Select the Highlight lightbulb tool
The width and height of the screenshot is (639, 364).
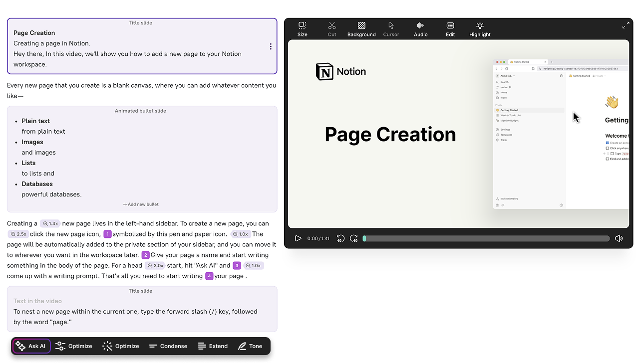[480, 29]
